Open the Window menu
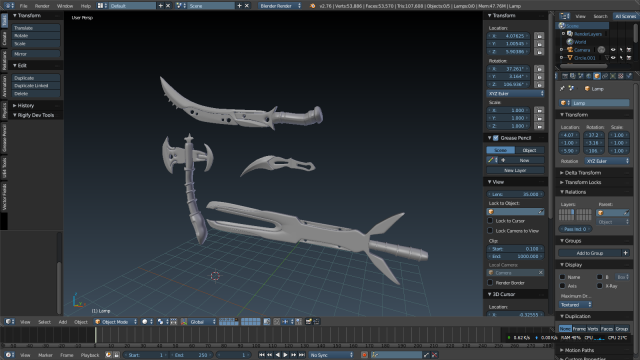Image resolution: width=640 pixels, height=360 pixels. pos(64,6)
